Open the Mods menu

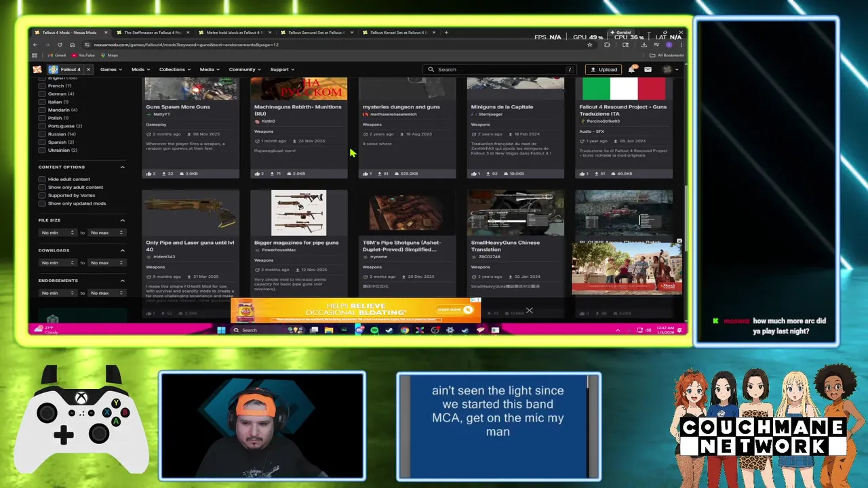coord(140,69)
